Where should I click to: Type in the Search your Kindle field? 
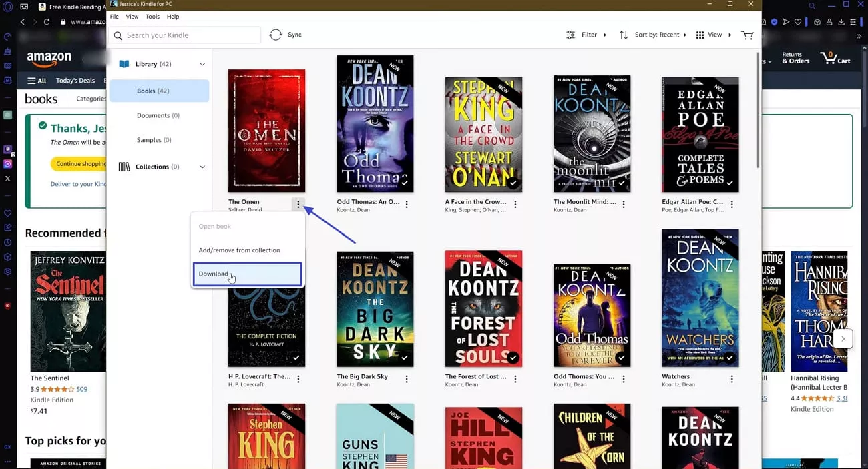point(187,35)
